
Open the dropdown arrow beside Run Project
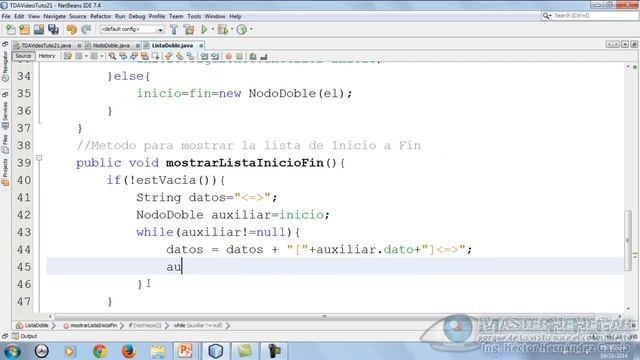(212, 29)
